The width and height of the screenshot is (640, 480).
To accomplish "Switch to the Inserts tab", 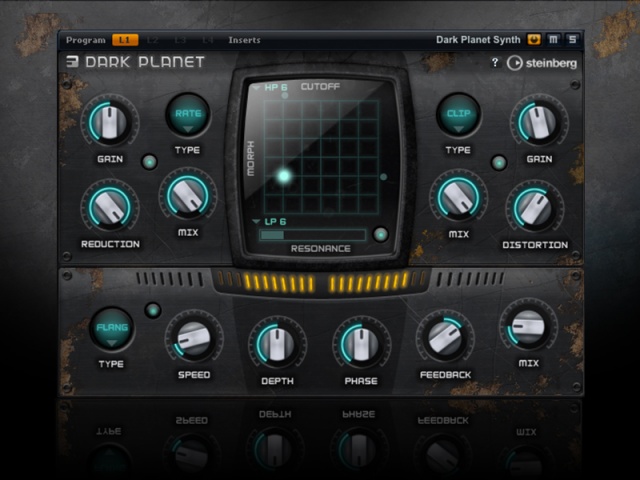I will (244, 40).
